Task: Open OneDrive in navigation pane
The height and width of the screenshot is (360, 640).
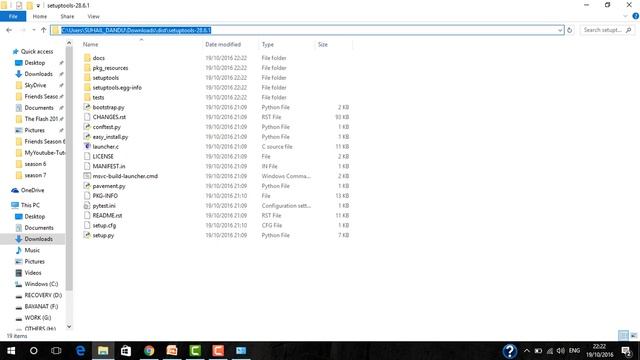Action: pos(32,190)
